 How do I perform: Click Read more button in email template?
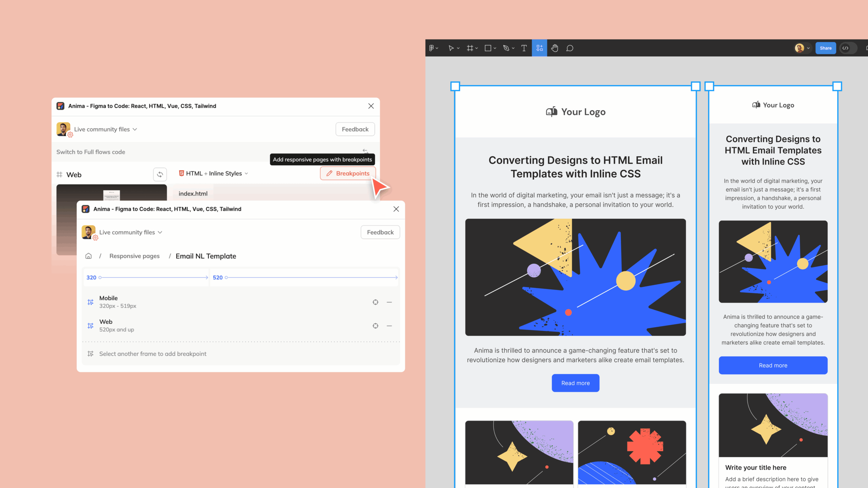(575, 383)
